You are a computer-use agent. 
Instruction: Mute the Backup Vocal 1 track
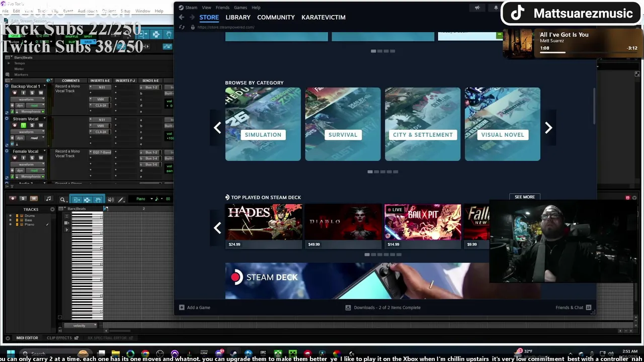41,93
